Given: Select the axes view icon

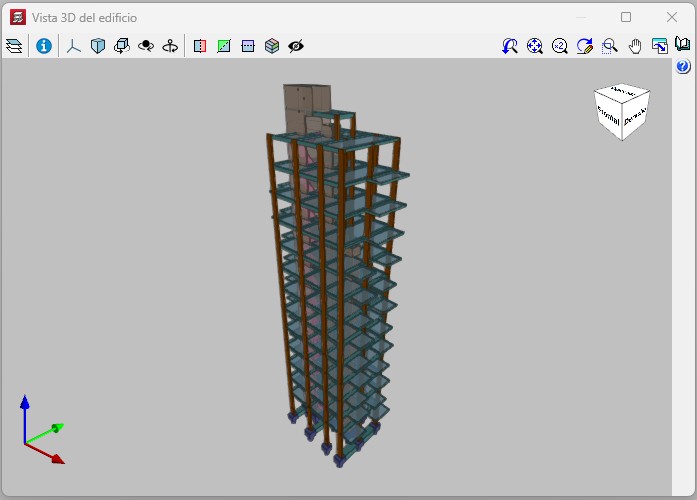Looking at the screenshot, I should [73, 46].
